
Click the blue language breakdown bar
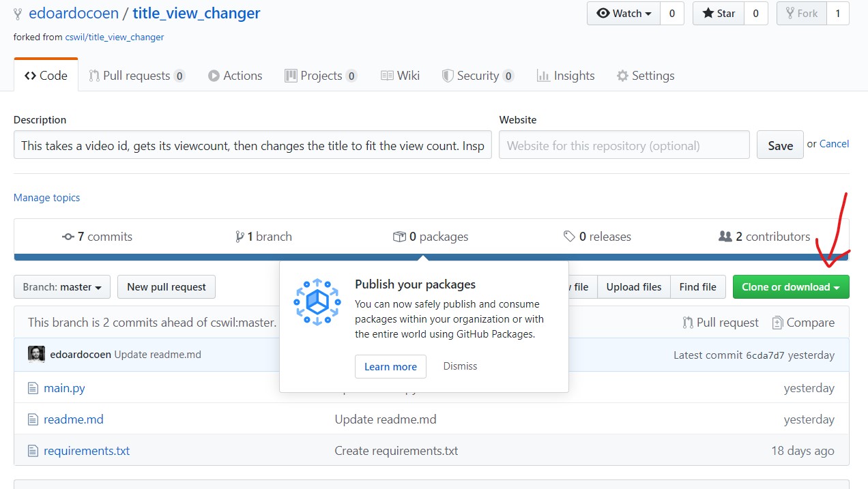[x=431, y=257]
